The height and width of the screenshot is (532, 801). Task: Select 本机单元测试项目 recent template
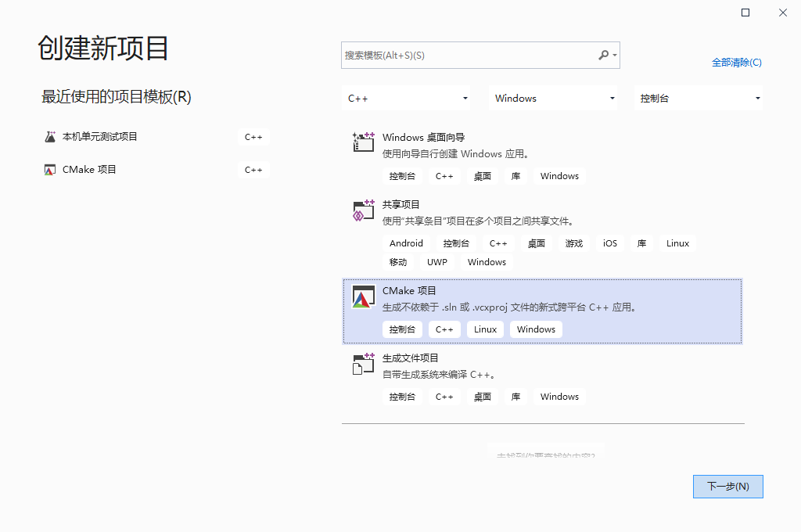(x=99, y=136)
